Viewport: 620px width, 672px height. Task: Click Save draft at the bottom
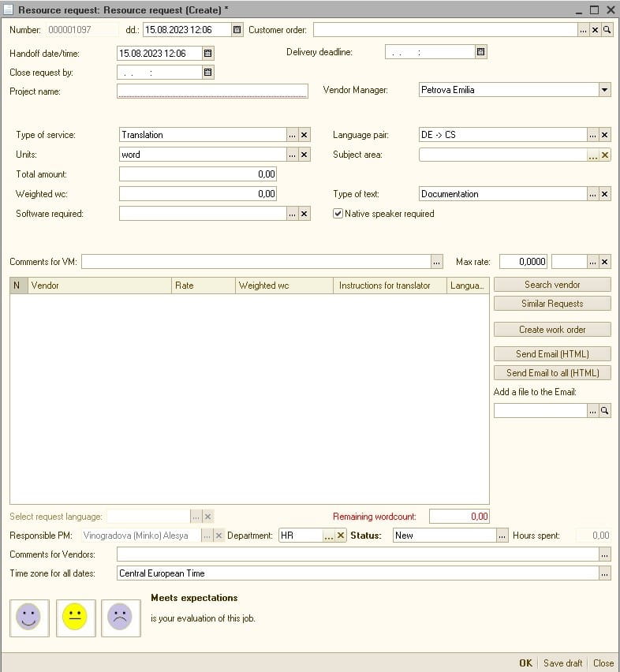[x=562, y=663]
